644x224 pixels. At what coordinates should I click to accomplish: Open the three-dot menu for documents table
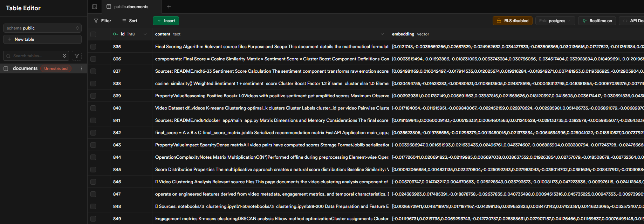tap(82, 68)
